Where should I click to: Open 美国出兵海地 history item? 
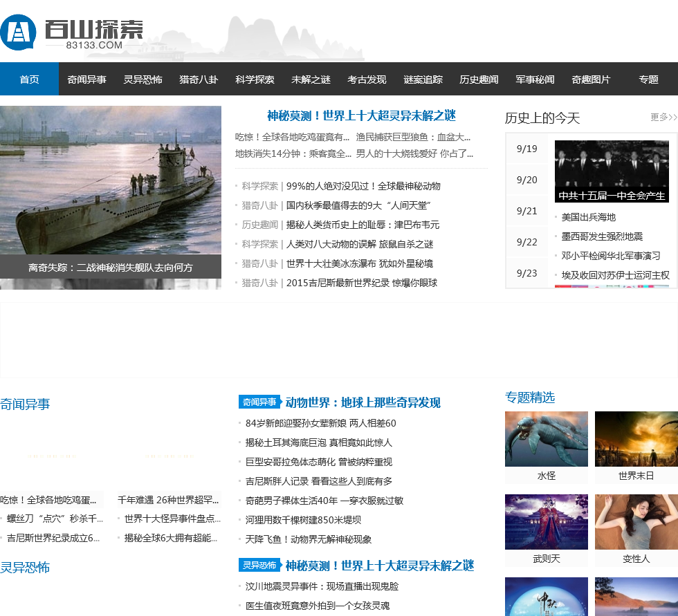click(589, 217)
